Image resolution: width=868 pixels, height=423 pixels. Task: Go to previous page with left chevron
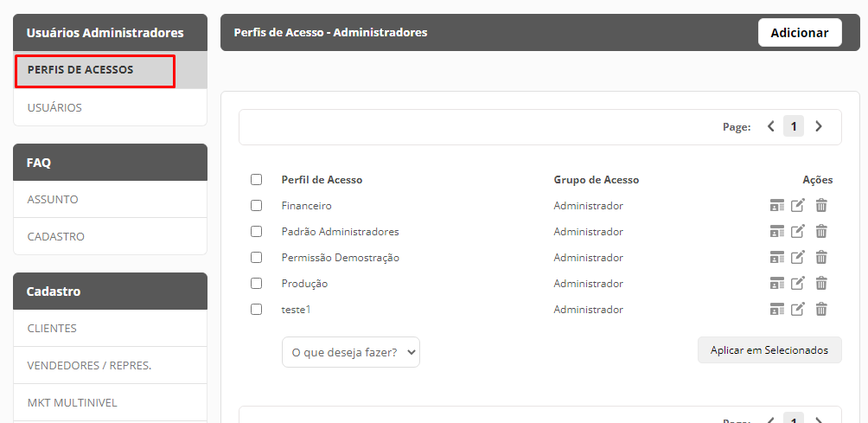click(770, 127)
